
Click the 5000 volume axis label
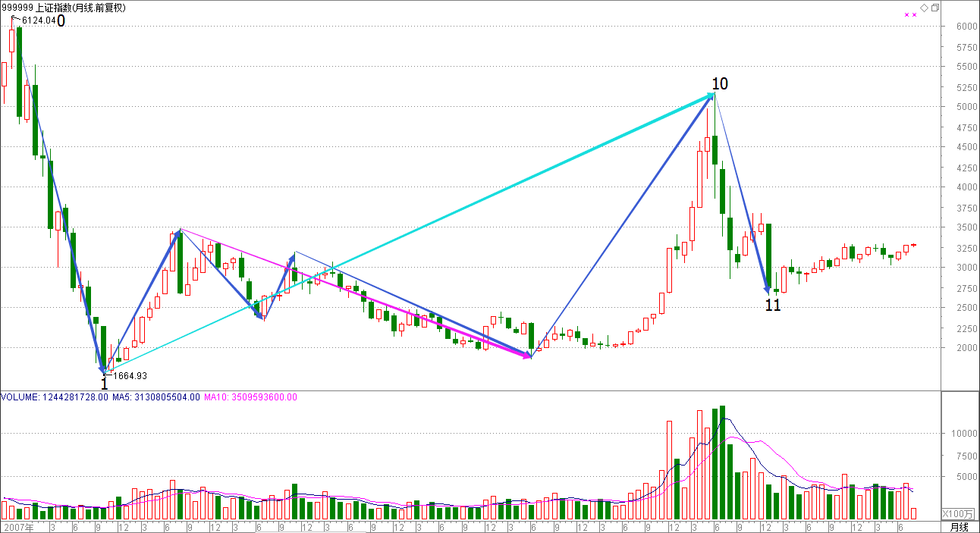click(968, 477)
